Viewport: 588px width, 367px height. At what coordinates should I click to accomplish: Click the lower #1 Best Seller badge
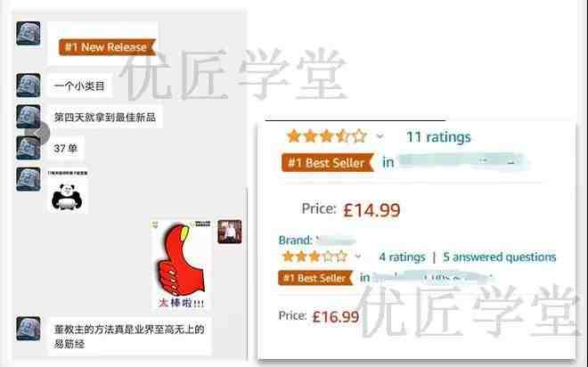point(315,278)
